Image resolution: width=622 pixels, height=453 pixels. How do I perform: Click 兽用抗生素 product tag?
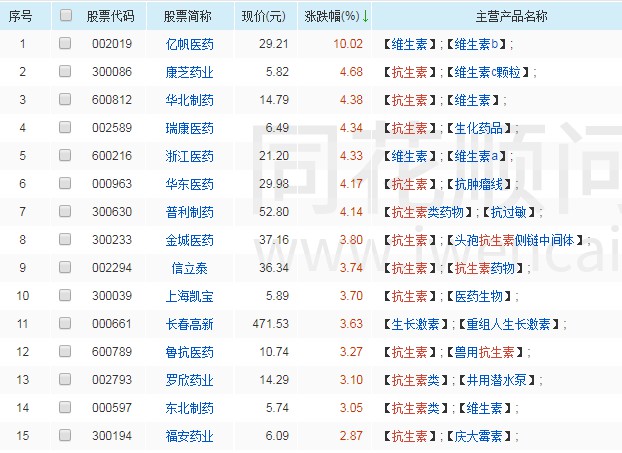pos(485,352)
